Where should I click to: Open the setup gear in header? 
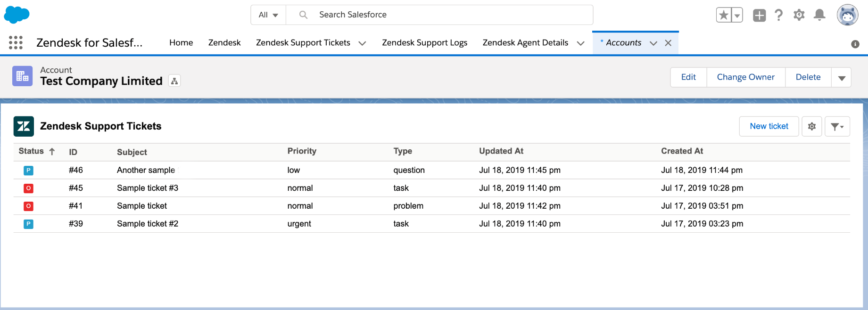click(799, 15)
